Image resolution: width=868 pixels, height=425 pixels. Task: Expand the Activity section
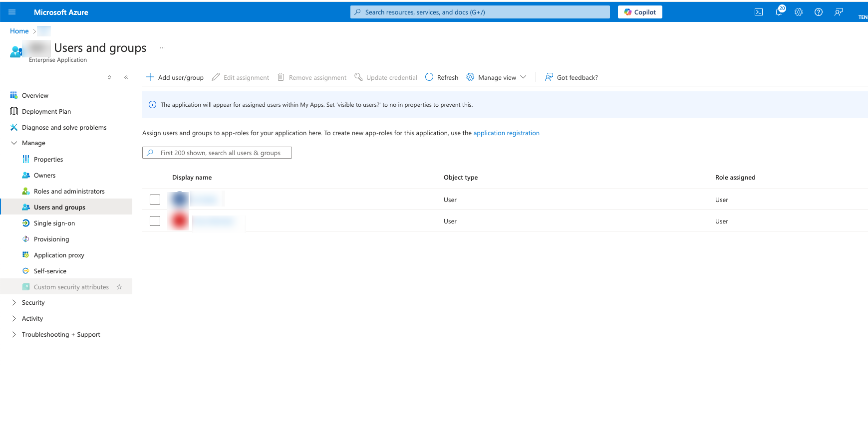tap(14, 319)
